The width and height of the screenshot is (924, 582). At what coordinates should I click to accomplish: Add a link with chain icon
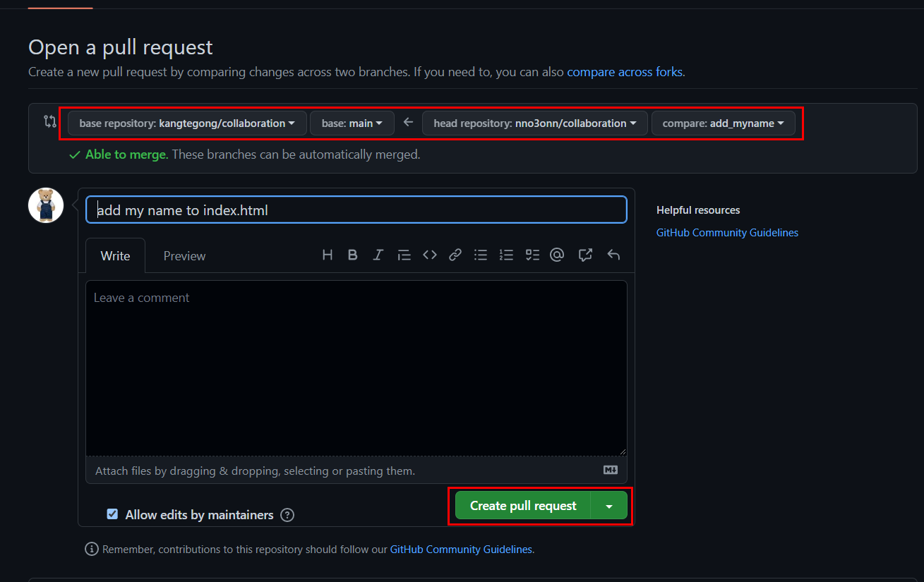[x=455, y=255]
